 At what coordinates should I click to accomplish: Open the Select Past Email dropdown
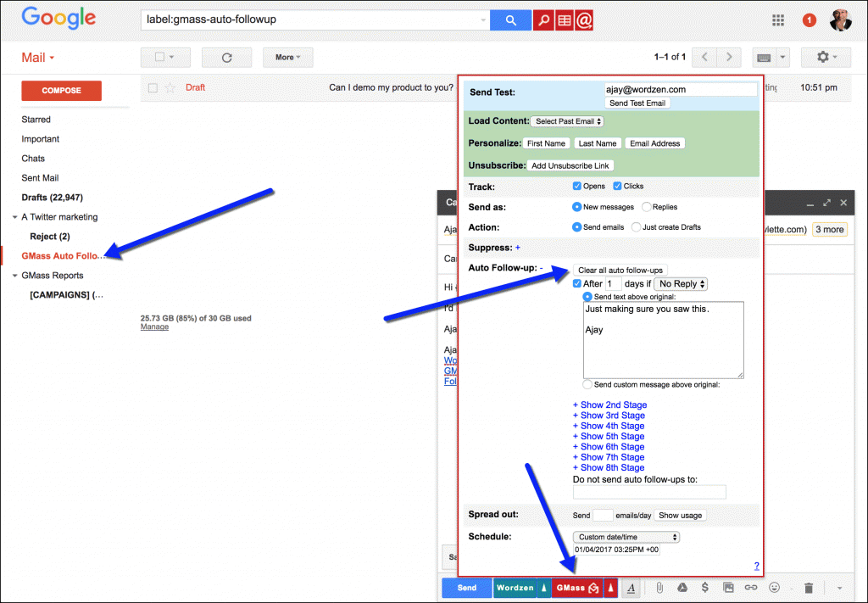(x=567, y=121)
